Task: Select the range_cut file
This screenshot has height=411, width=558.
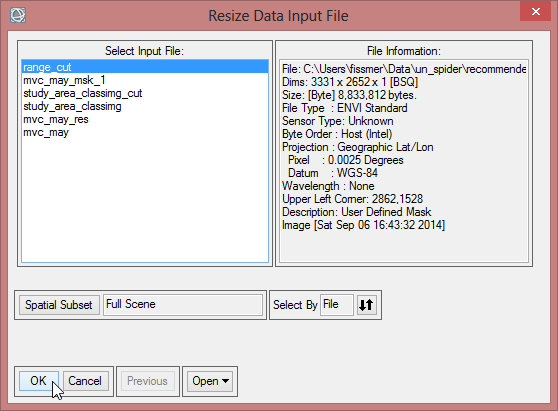Action: coord(145,67)
